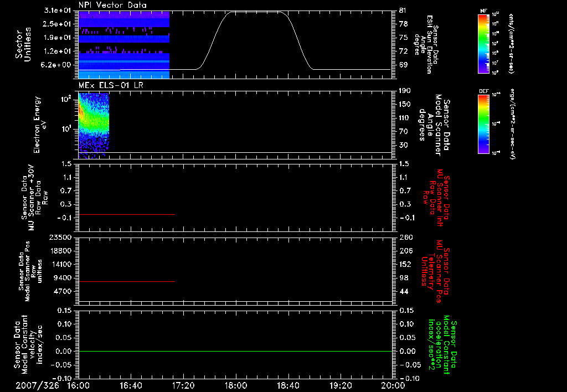Click the white sun elevation curve plateau
Image resolution: width=567 pixels, height=392 pixels.
click(x=257, y=12)
